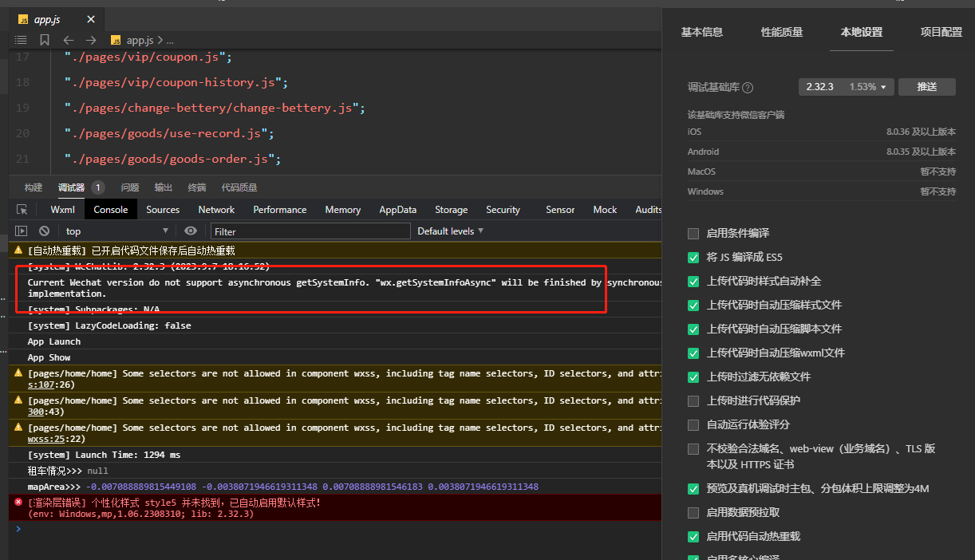The width and height of the screenshot is (975, 560).
Task: Click the debugger badge showing 1
Action: pyautogui.click(x=98, y=187)
